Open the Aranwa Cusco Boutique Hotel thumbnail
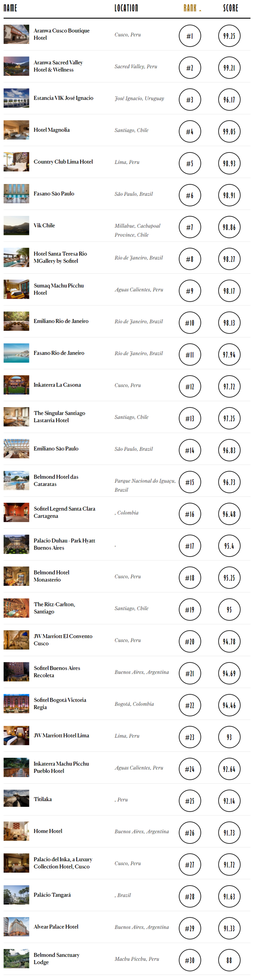The height and width of the screenshot is (980, 255). 16,34
